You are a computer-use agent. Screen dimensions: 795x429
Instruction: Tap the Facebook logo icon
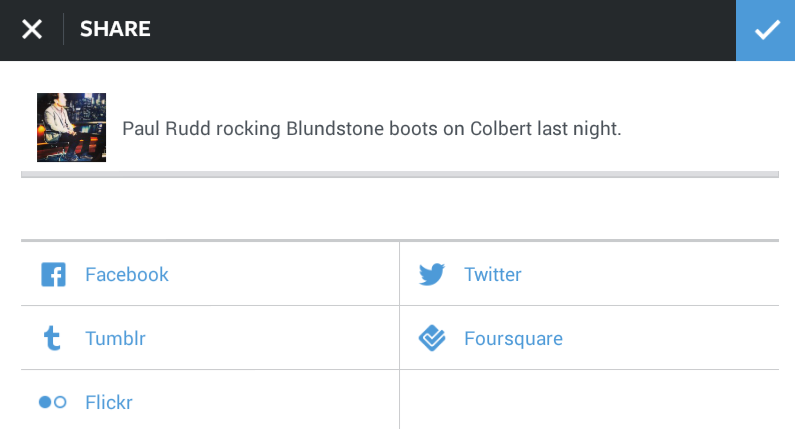coord(53,274)
